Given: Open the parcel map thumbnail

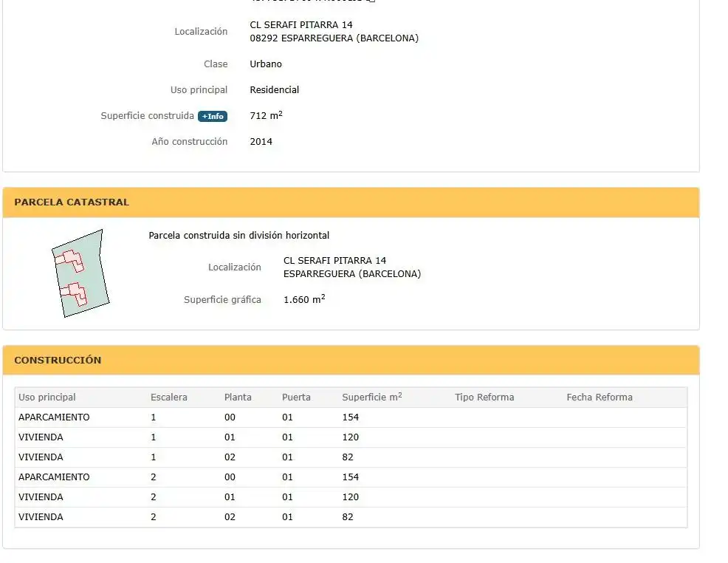Looking at the screenshot, I should 80,273.
